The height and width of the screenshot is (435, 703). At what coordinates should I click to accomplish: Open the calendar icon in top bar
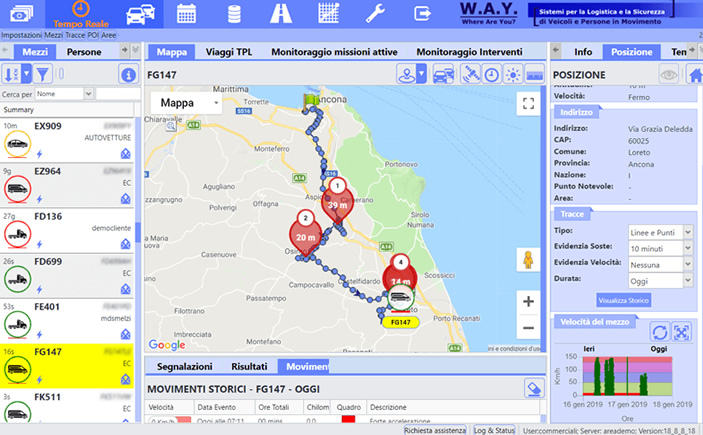(186, 14)
